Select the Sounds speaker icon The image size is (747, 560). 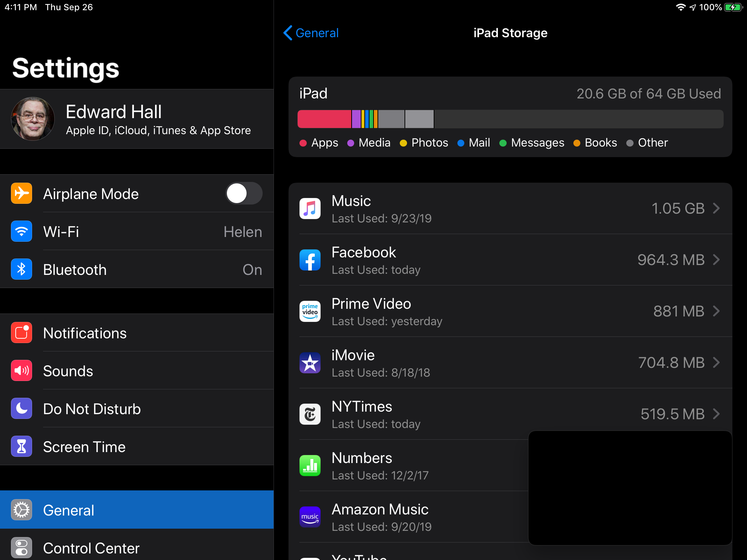[21, 370]
